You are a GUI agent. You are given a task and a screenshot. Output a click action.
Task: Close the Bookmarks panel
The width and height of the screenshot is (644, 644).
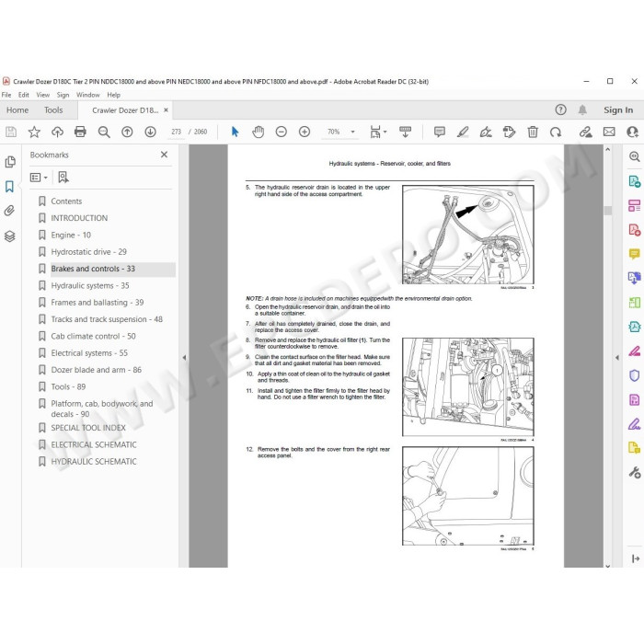[165, 155]
